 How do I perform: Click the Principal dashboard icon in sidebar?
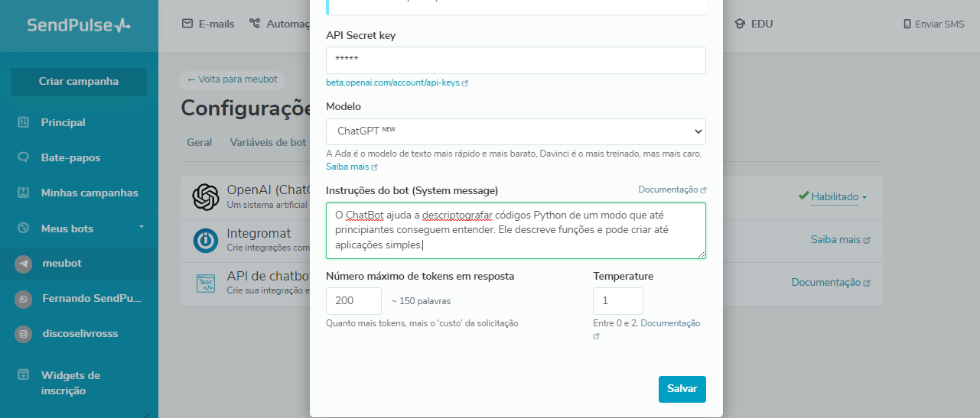coord(24,122)
